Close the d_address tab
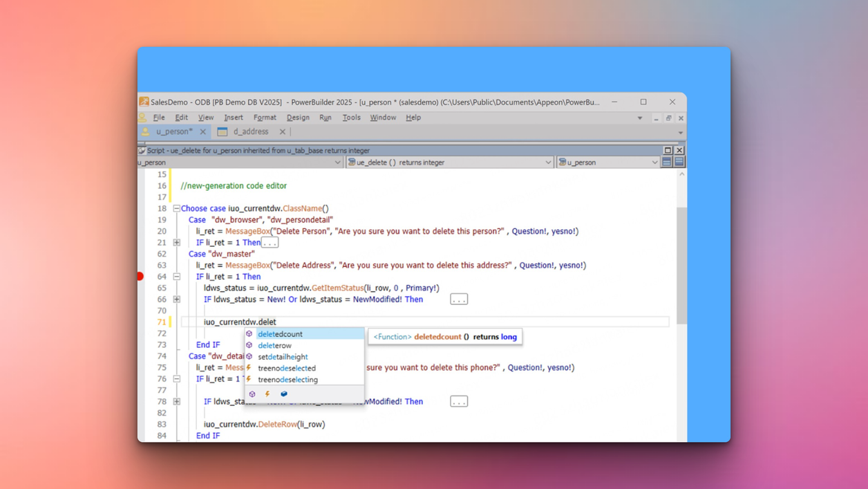The height and width of the screenshot is (489, 868). pos(282,131)
